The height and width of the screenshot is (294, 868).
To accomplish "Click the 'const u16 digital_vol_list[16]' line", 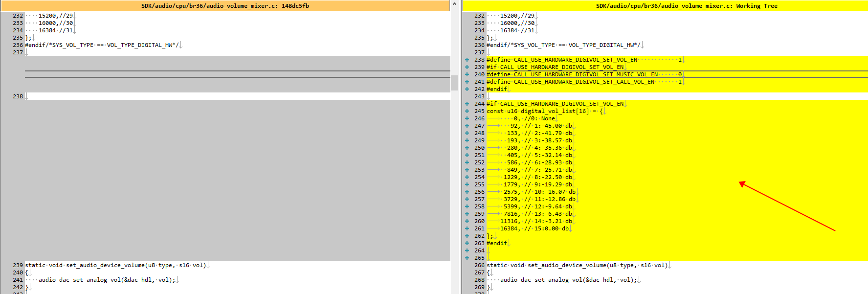I will coord(545,111).
